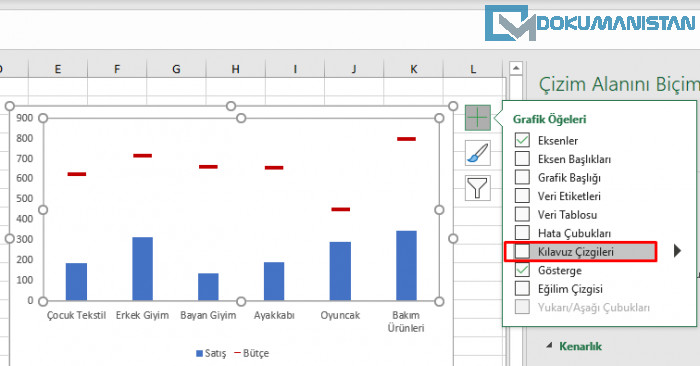The width and height of the screenshot is (700, 366).
Task: Expand the Kılavuz Çizgileri submenu arrow
Action: [677, 251]
